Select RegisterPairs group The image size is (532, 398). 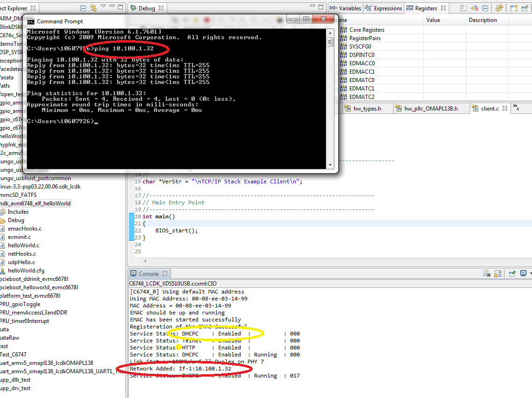click(365, 38)
